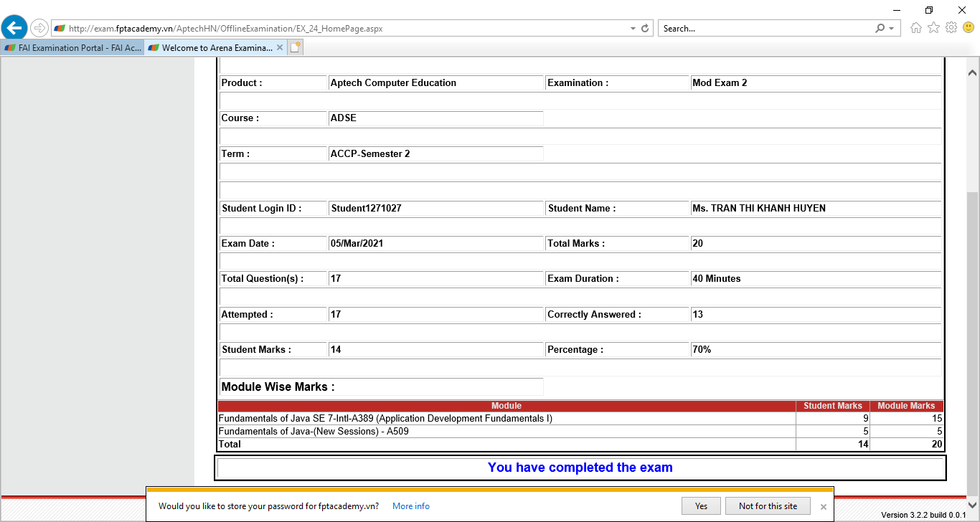The height and width of the screenshot is (522, 980).
Task: Open the address bar autocomplete dropdown arrow
Action: click(633, 29)
